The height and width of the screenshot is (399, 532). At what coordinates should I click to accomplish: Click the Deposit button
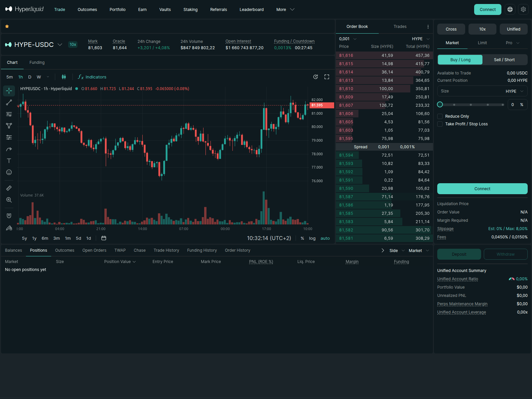click(459, 254)
